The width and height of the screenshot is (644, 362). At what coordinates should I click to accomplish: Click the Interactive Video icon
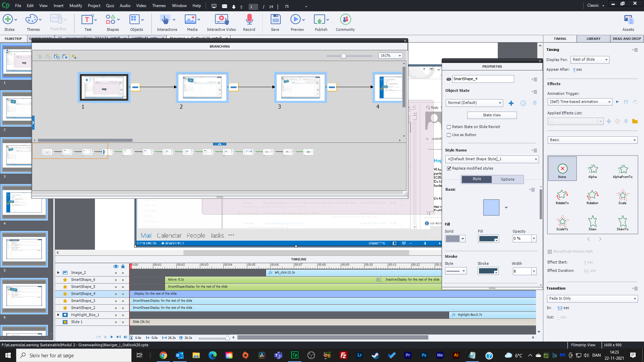pyautogui.click(x=221, y=19)
